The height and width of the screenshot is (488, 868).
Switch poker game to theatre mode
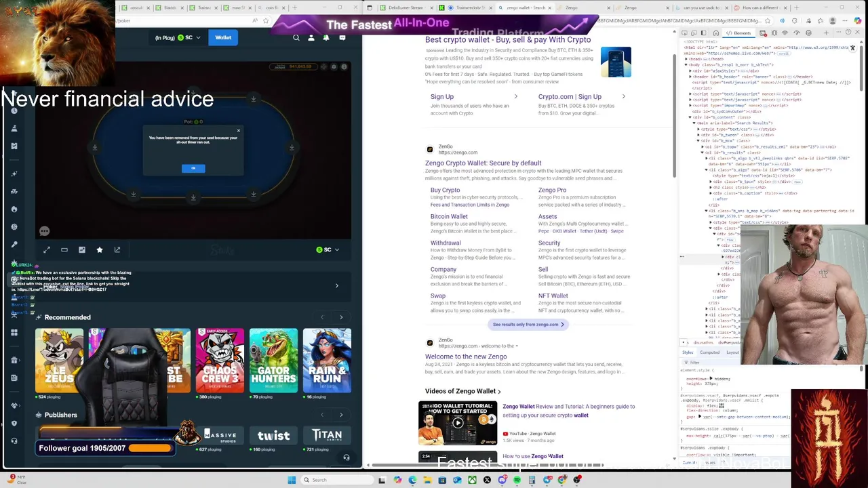(64, 250)
